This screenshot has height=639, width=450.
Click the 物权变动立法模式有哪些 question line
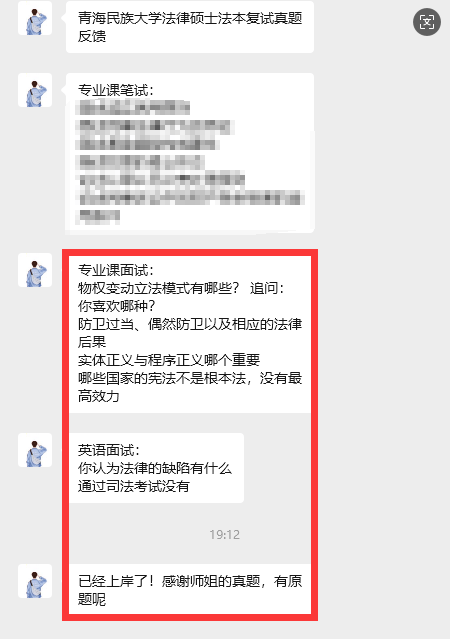pyautogui.click(x=181, y=288)
